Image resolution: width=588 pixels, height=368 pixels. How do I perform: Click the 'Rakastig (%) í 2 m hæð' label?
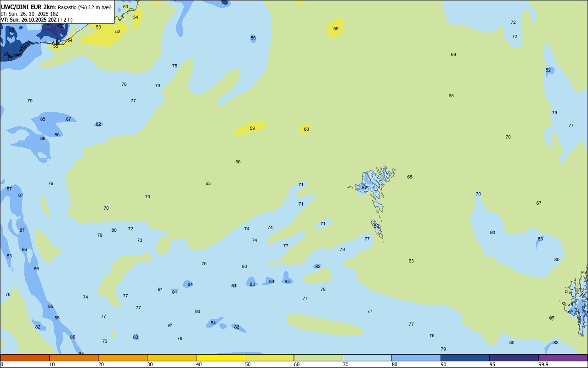tap(85, 7)
